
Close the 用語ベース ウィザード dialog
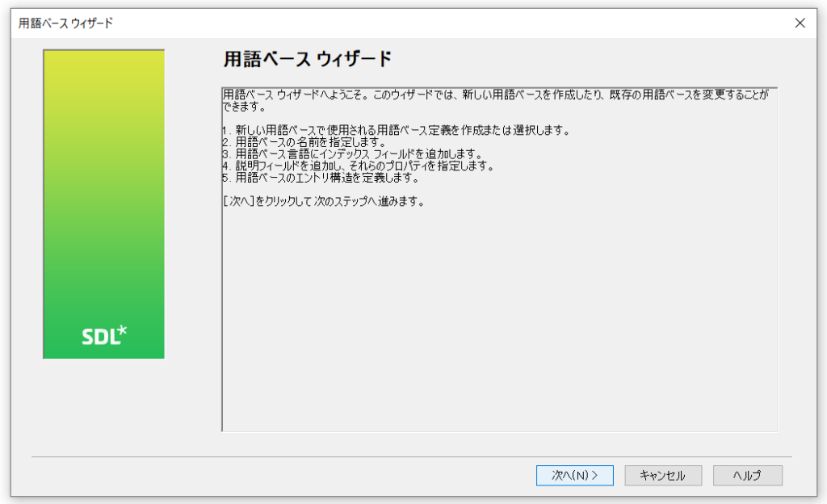(800, 23)
